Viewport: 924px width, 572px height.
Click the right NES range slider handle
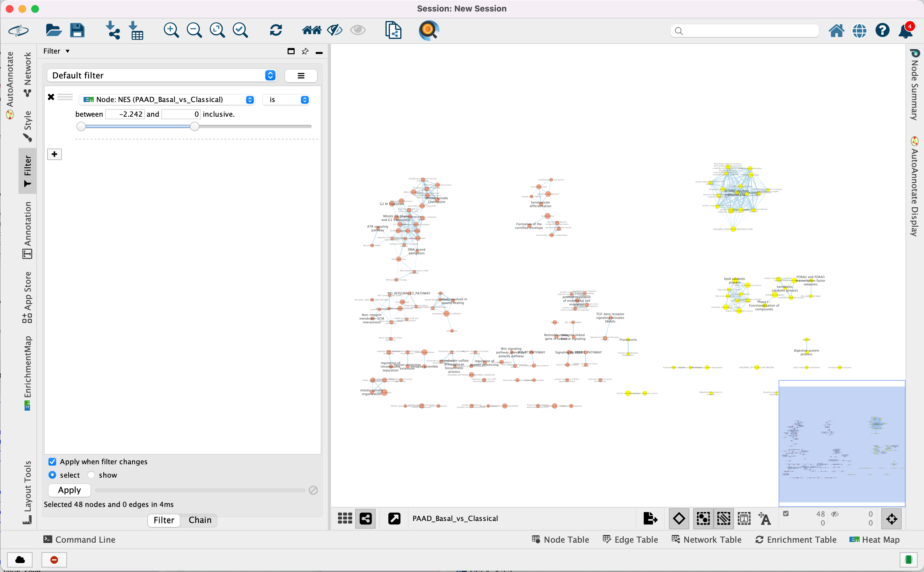(194, 126)
